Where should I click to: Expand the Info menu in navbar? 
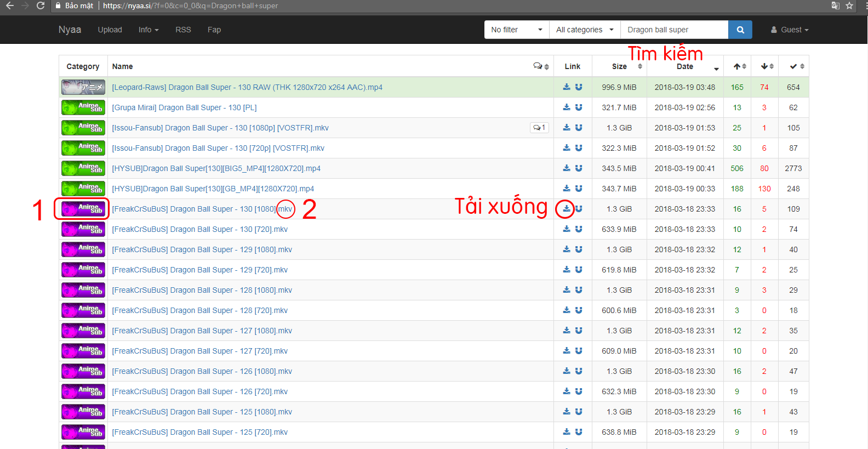tap(149, 30)
